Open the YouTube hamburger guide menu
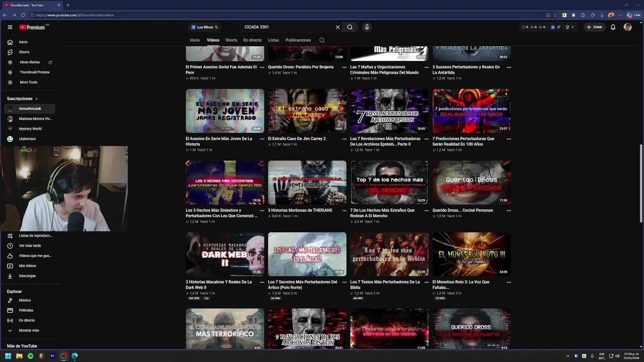The height and width of the screenshot is (362, 644). [10, 27]
